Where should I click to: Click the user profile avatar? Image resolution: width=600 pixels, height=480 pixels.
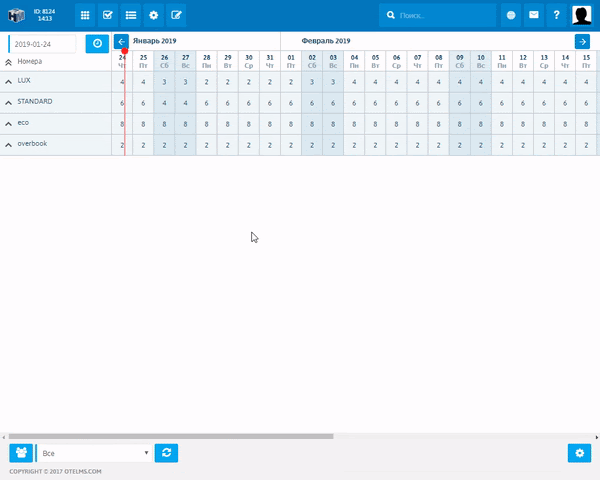(581, 15)
